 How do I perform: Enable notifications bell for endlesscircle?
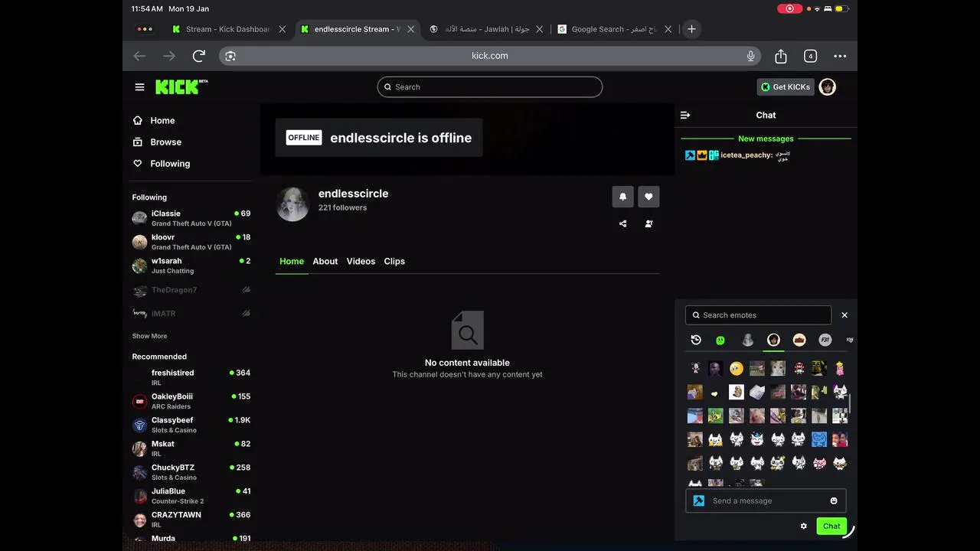[622, 197]
